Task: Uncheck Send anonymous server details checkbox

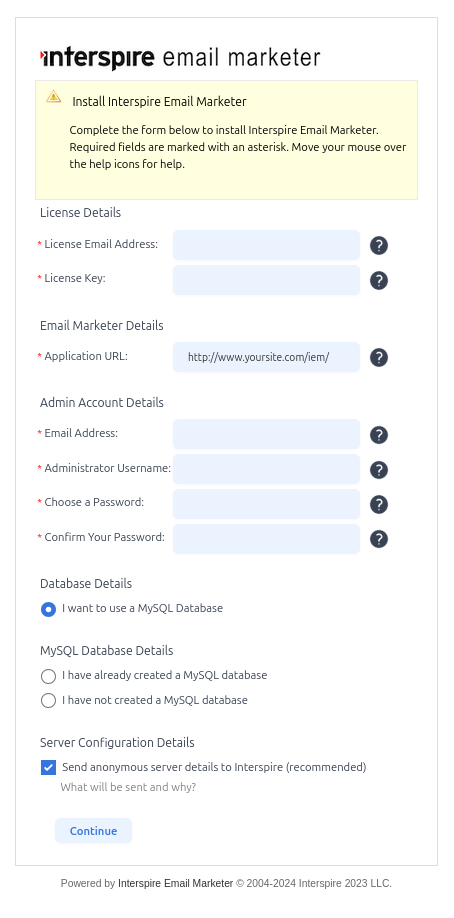Action: (x=49, y=768)
